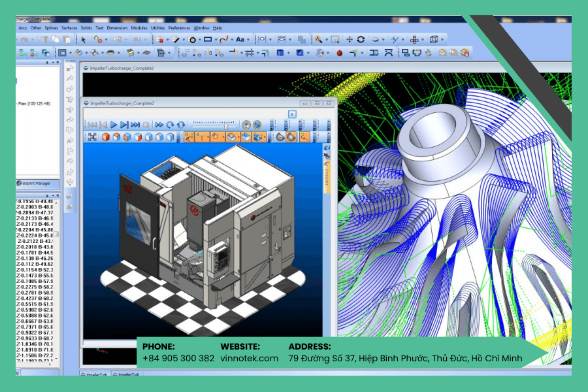
Task: Click the Copy icon in main toolbar
Action: 56,39
